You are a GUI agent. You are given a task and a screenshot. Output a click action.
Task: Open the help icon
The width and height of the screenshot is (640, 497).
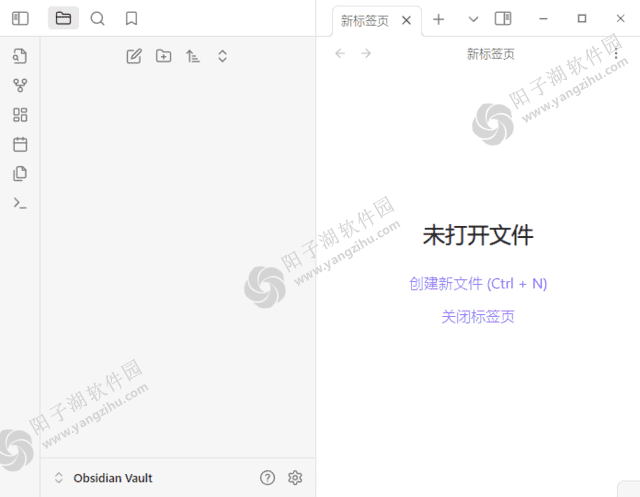point(267,478)
